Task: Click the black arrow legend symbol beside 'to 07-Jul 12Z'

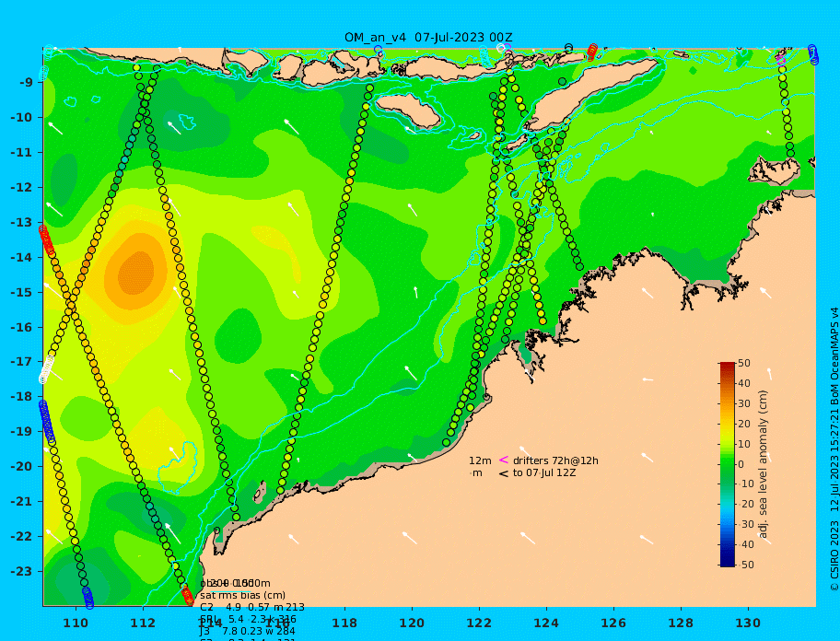Action: click(504, 472)
